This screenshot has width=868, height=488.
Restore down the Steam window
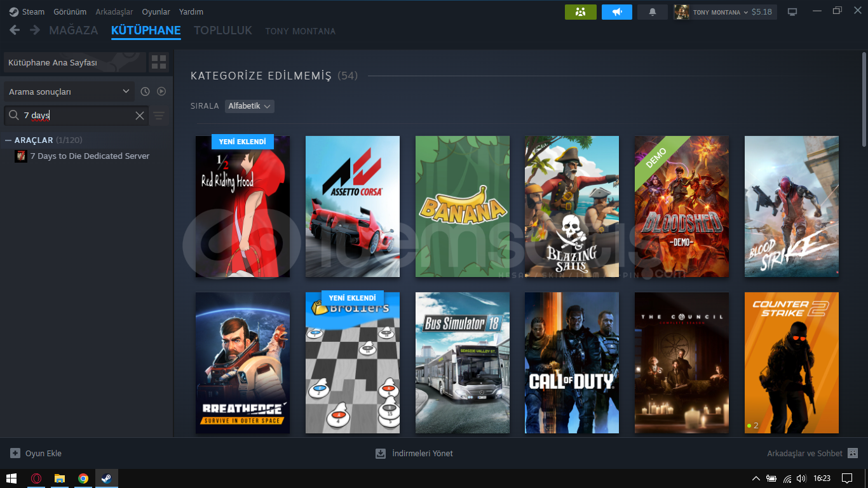pos(837,11)
